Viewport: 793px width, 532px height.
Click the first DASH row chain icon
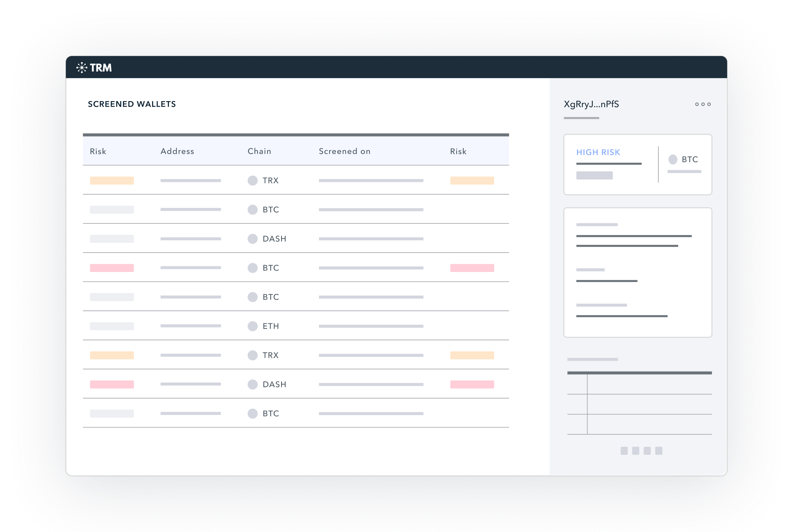pyautogui.click(x=253, y=239)
